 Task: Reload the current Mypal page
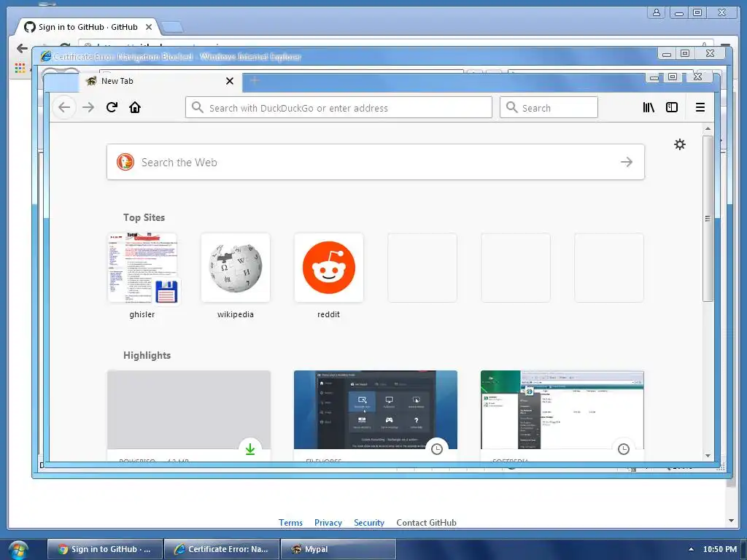pyautogui.click(x=112, y=107)
